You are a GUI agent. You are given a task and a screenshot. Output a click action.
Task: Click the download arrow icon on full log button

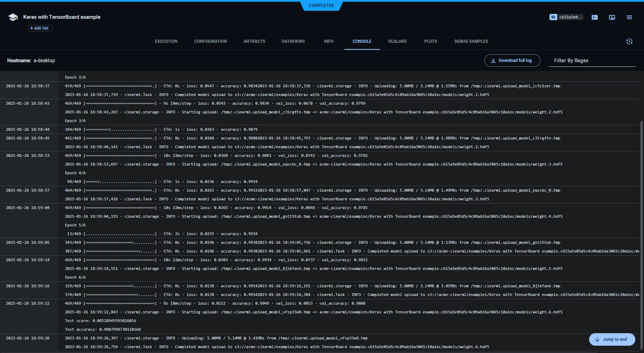pos(493,60)
